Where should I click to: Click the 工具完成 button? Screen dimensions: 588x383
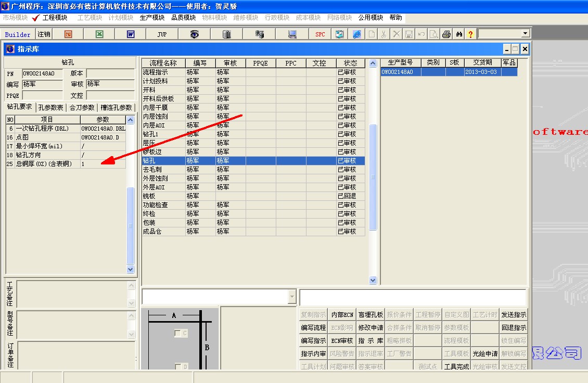(456, 366)
